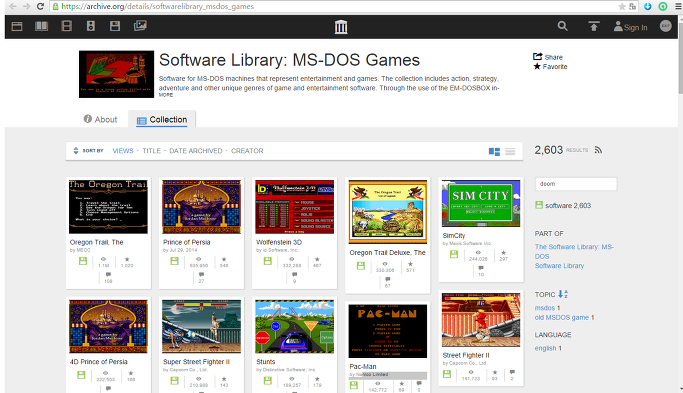Image resolution: width=683 pixels, height=393 pixels.
Task: Click the browser back arrow
Action: (13, 7)
